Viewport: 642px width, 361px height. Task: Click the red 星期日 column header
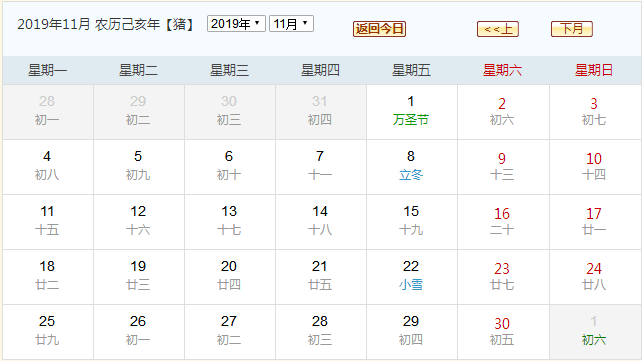tap(594, 70)
